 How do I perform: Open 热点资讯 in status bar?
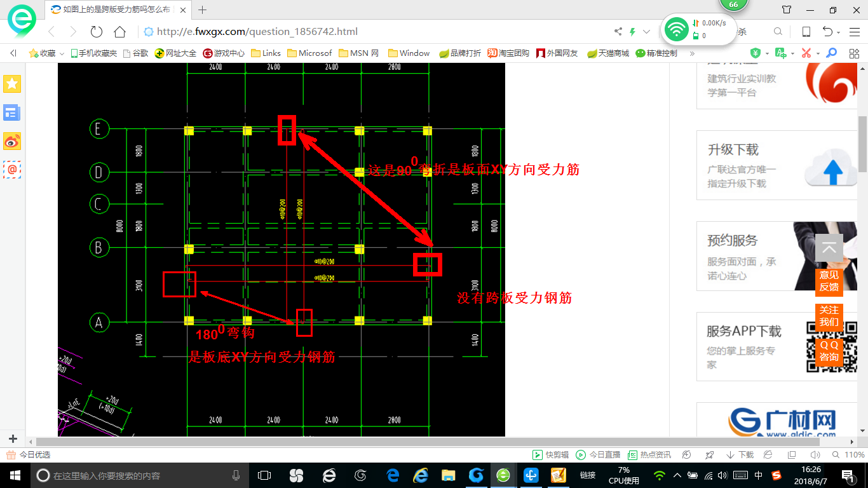click(649, 455)
